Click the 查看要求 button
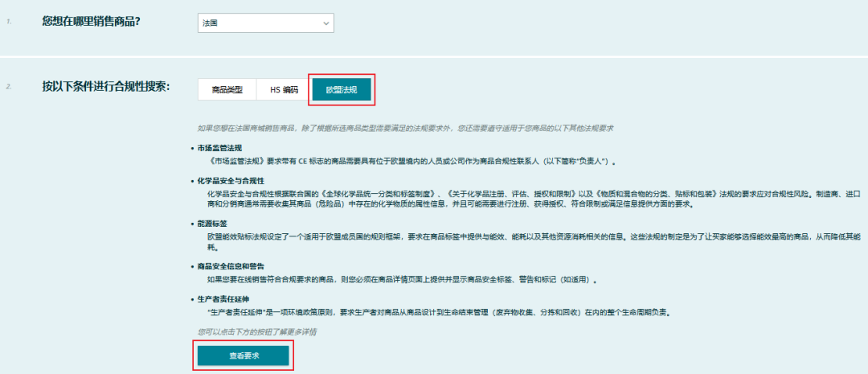 point(244,356)
